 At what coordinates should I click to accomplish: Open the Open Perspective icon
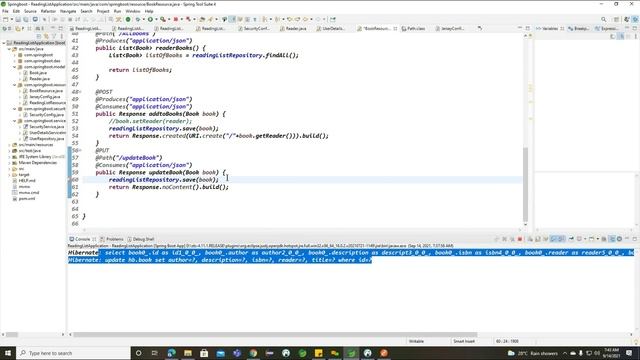pyautogui.click(x=617, y=19)
